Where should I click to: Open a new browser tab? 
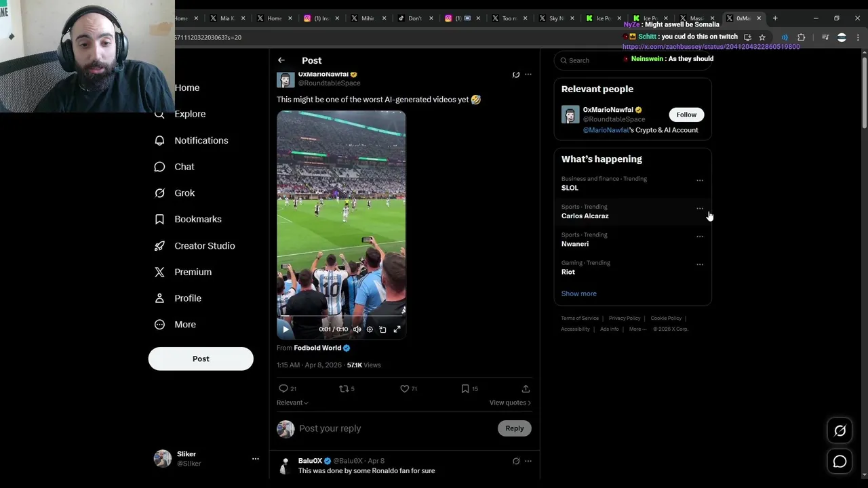click(775, 18)
